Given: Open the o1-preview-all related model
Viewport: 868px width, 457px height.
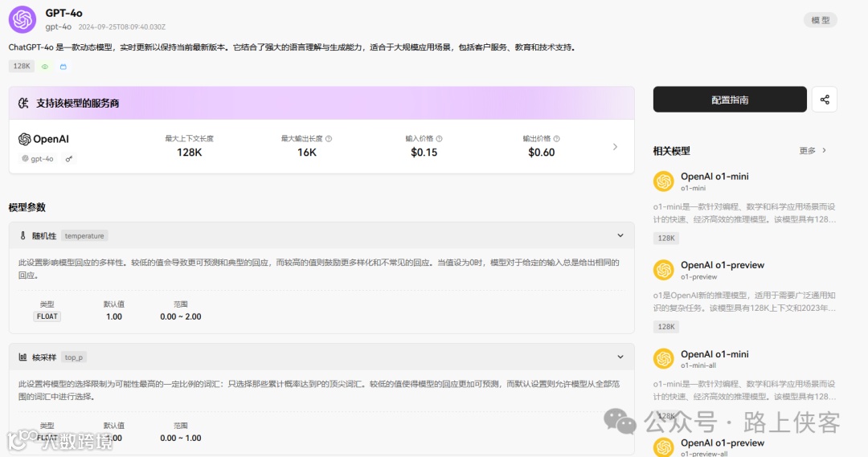Looking at the screenshot, I should point(722,443).
